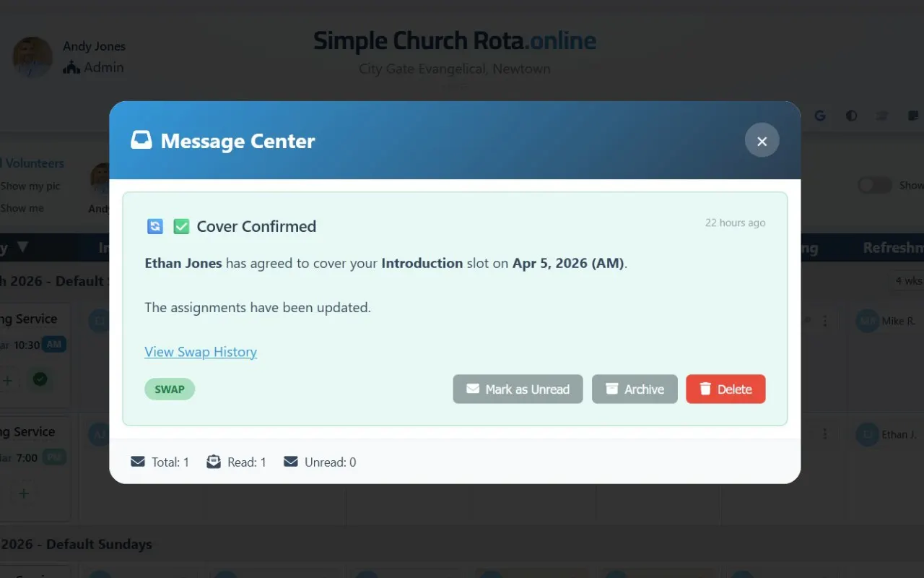Viewport: 924px width, 578px height.
Task: Click the City Gate Evangelical, Newtown subtitle
Action: [x=455, y=69]
